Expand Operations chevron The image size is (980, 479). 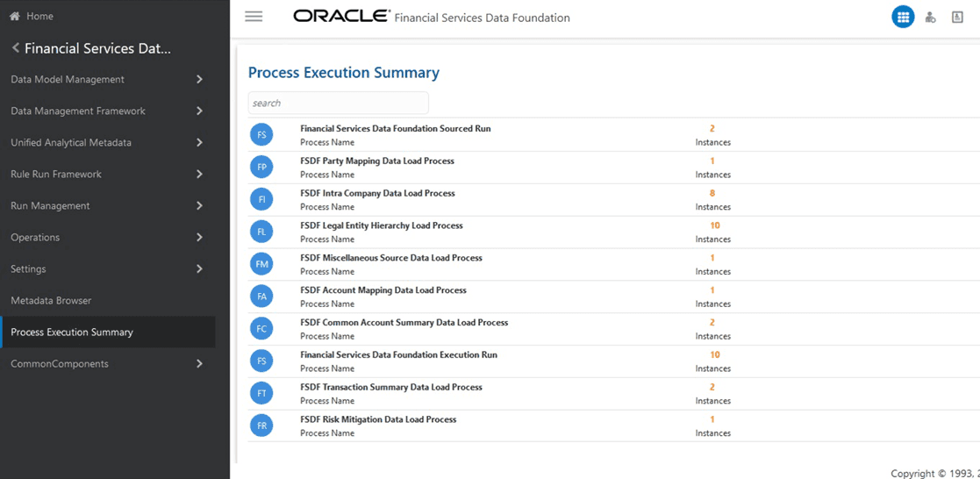coord(199,238)
